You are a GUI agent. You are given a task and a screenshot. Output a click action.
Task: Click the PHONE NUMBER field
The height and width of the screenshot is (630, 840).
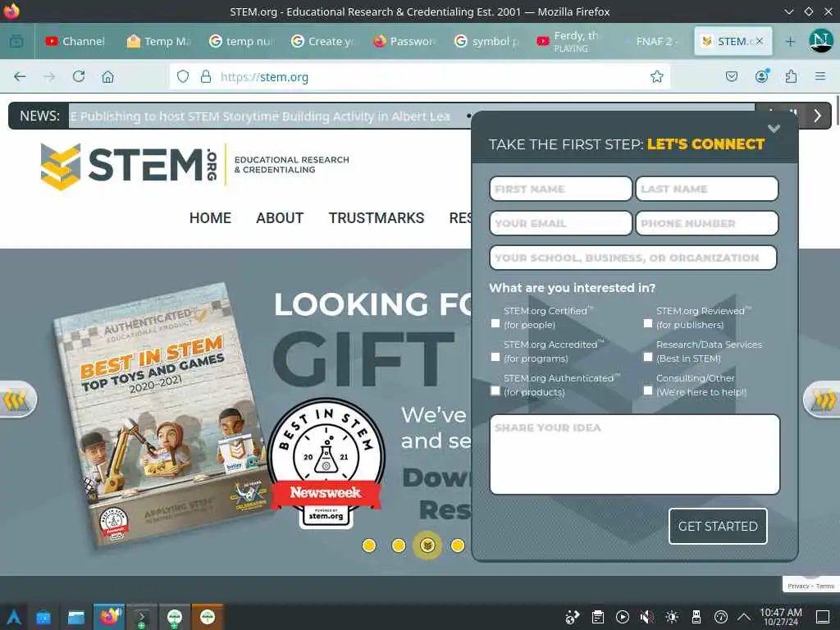click(x=706, y=223)
